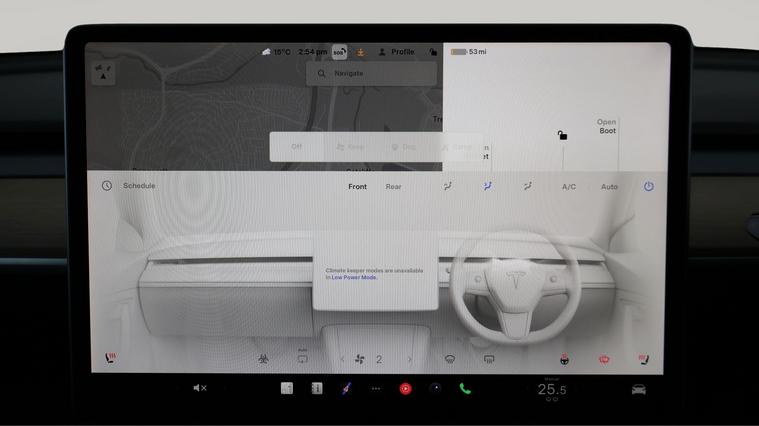Enable steering wheel heater
This screenshot has height=426, width=759.
[564, 359]
